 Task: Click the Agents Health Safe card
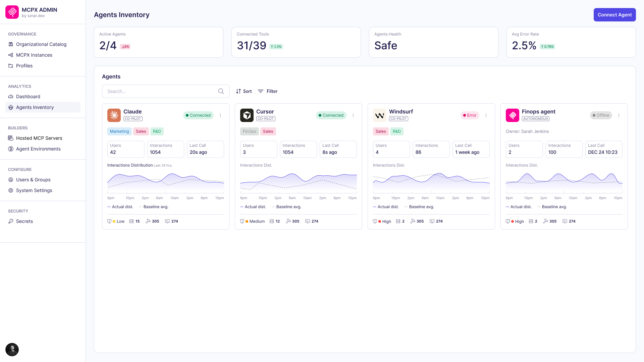click(x=434, y=42)
